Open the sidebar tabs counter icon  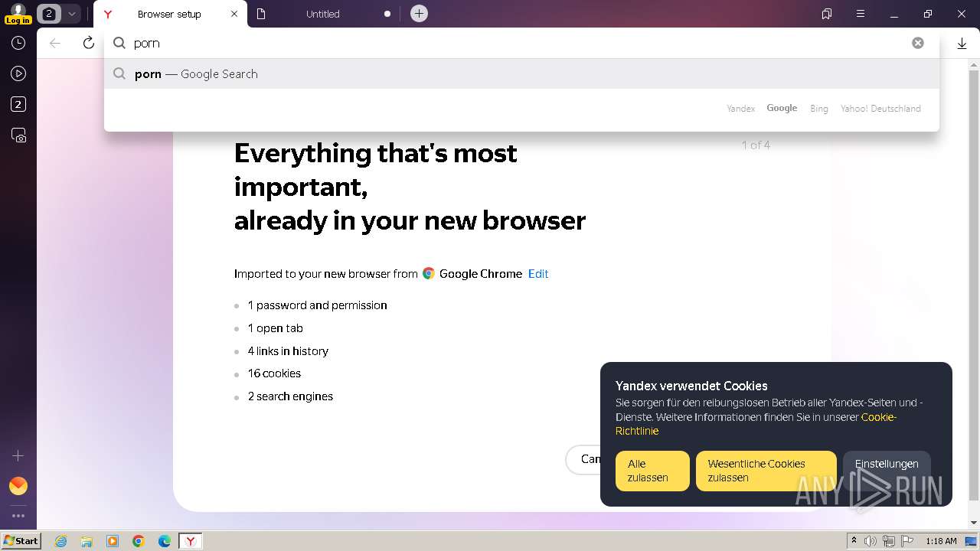(x=18, y=105)
